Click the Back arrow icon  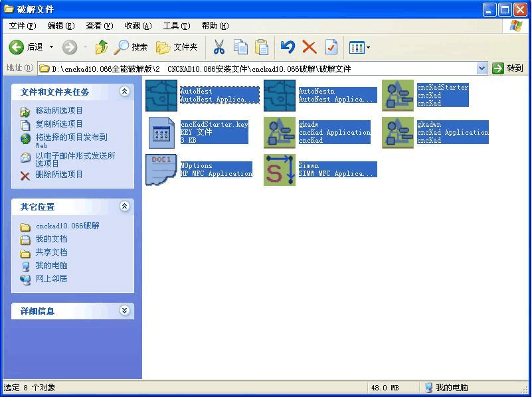pos(17,47)
